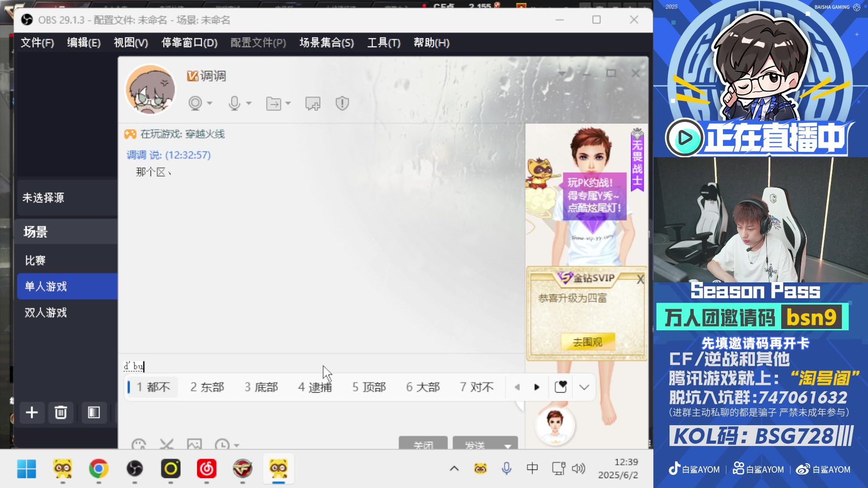Expand the chat history dropdown arrow
Viewport: 868px width, 488px height.
coord(236,445)
